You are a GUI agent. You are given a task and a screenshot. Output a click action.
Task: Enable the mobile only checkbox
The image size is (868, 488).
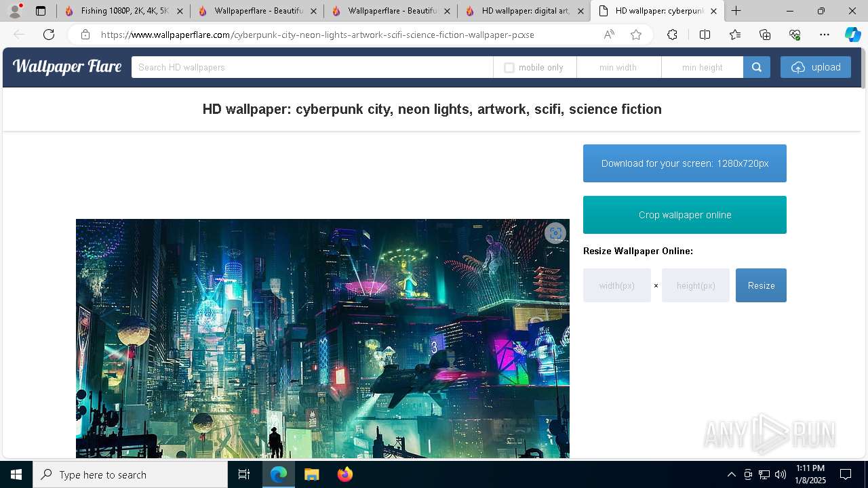tap(509, 68)
